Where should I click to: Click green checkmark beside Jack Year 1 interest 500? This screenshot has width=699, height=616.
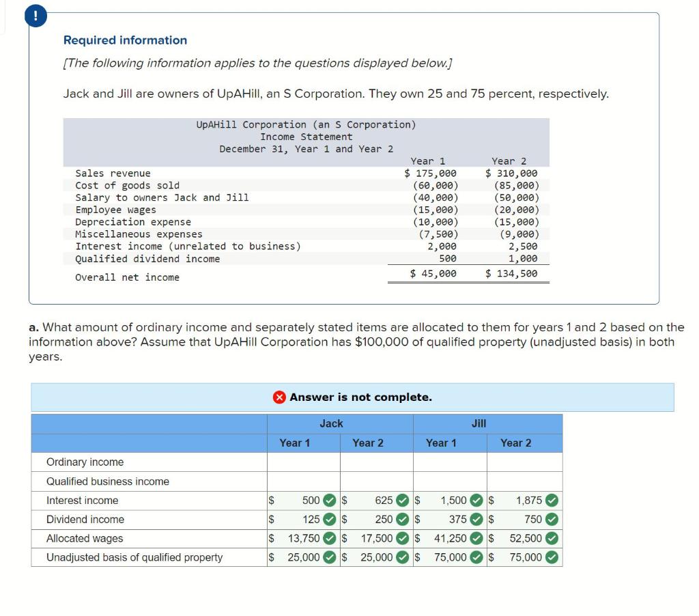coord(330,501)
